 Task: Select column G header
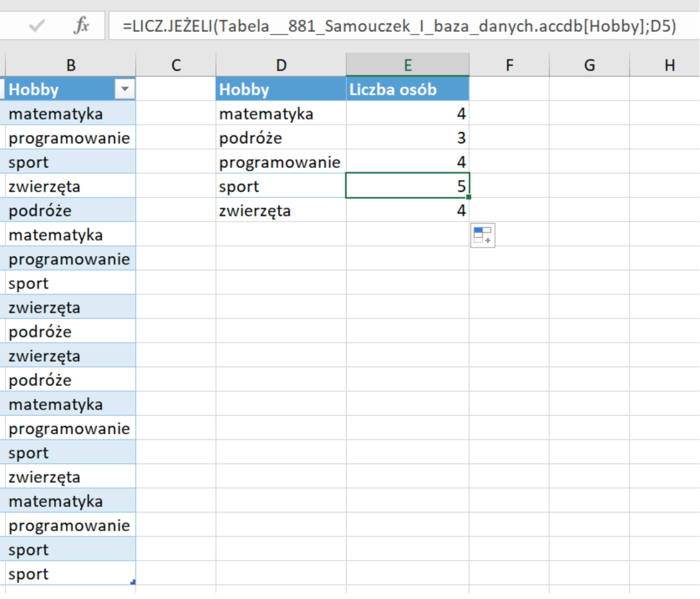589,65
